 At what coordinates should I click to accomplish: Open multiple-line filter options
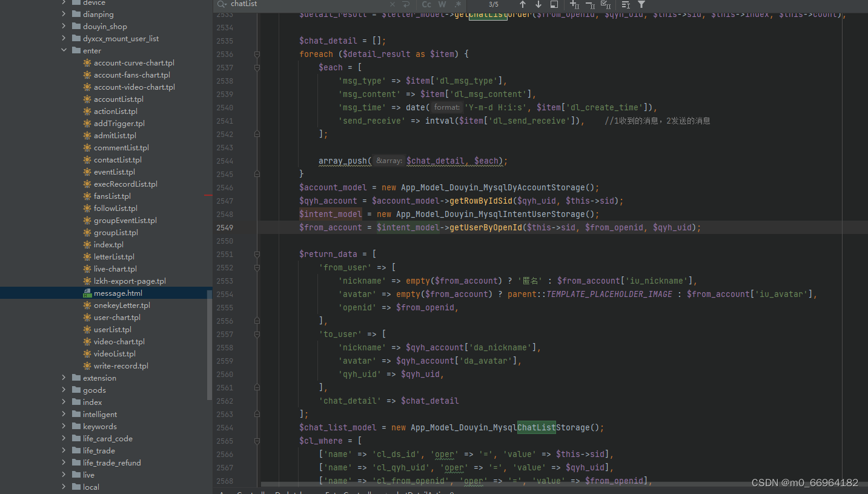coord(626,4)
